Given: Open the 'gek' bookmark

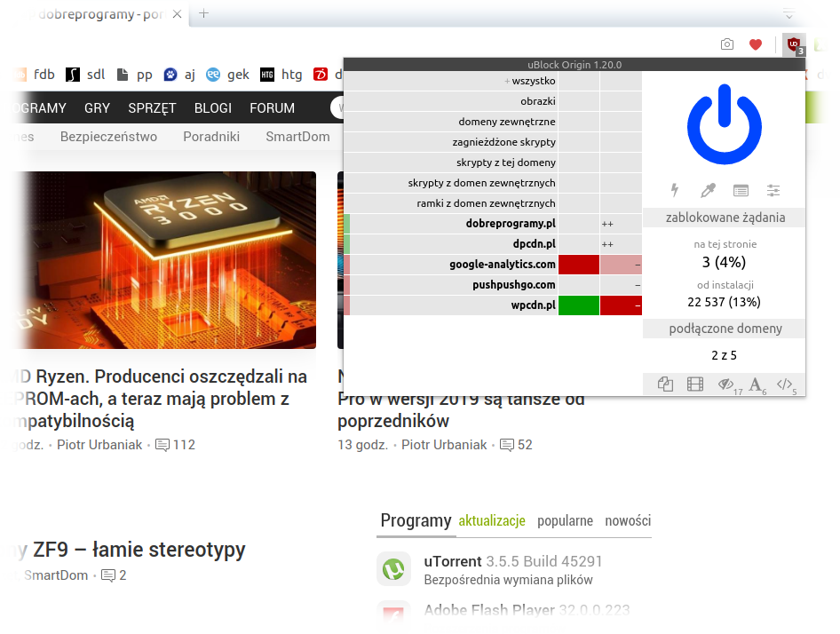Looking at the screenshot, I should click(228, 75).
